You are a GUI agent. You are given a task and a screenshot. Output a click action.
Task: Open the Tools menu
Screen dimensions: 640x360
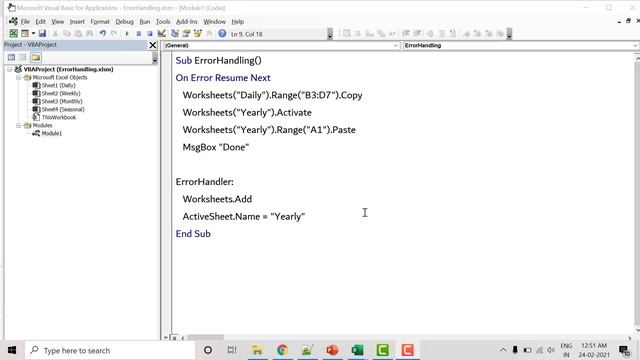coord(163,22)
